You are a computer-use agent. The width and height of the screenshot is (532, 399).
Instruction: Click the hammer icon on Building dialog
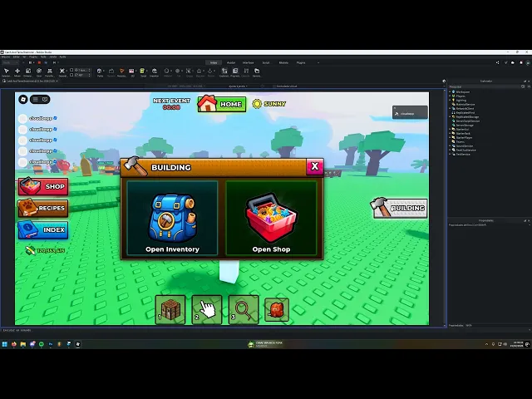tap(135, 166)
